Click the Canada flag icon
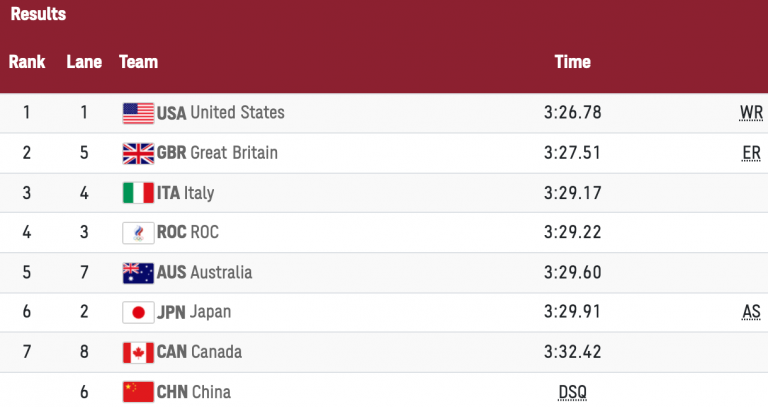Screen dimensions: 768x407 [x=138, y=352]
